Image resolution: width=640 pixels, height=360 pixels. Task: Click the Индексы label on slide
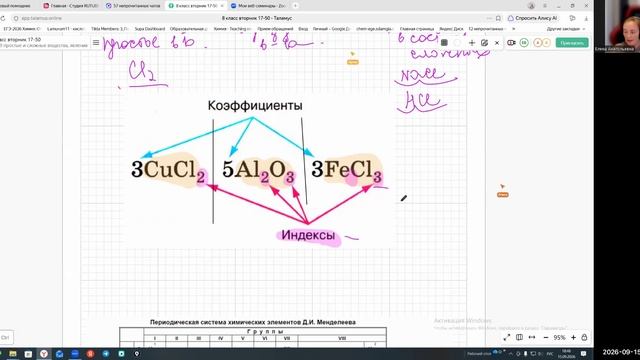point(308,235)
